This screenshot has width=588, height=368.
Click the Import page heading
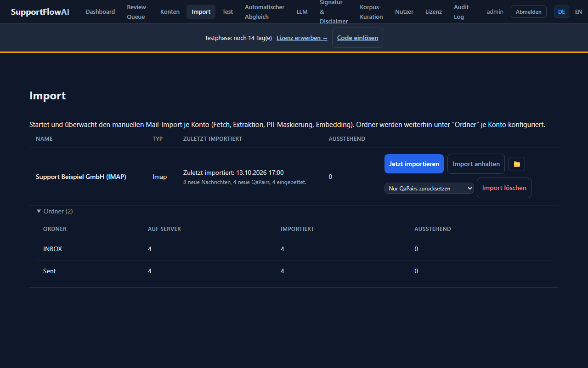tap(48, 96)
